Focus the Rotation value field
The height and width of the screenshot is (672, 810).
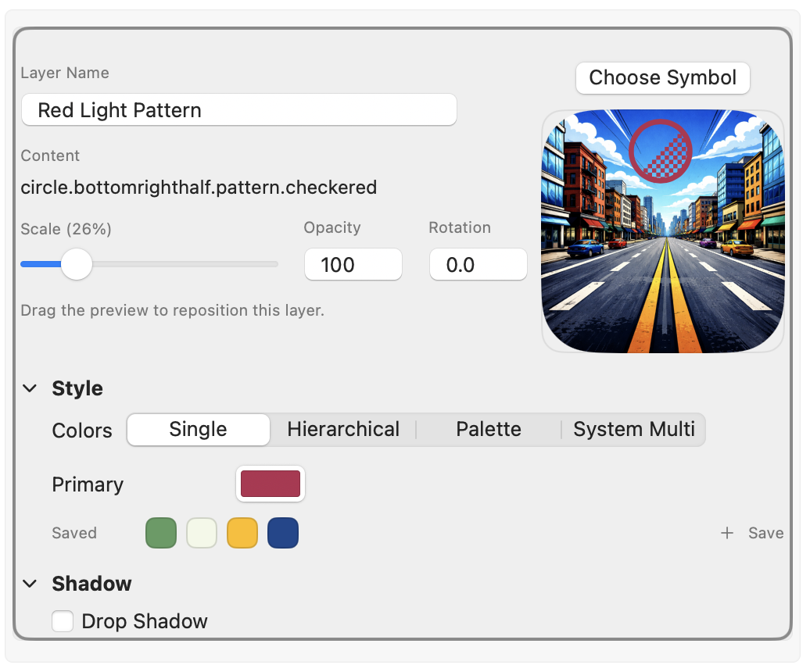coord(478,264)
